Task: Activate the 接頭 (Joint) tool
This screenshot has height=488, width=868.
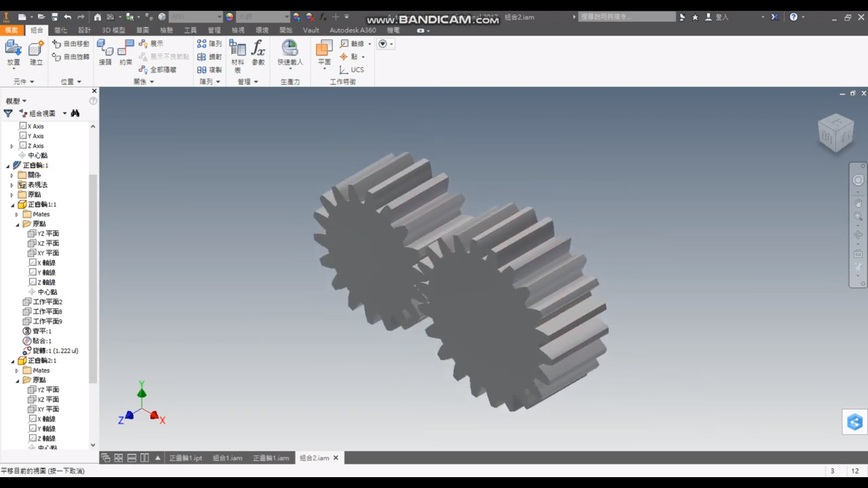Action: click(x=105, y=53)
